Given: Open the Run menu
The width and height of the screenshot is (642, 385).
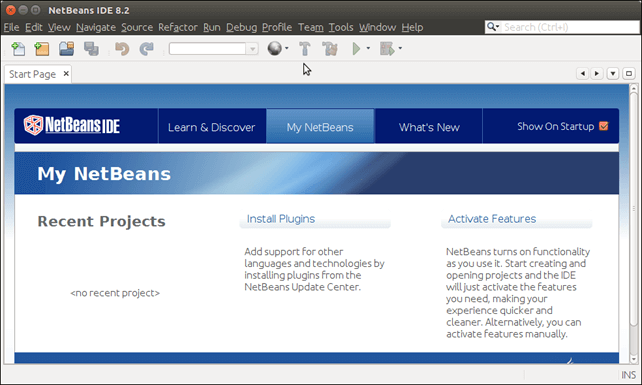Looking at the screenshot, I should [212, 27].
